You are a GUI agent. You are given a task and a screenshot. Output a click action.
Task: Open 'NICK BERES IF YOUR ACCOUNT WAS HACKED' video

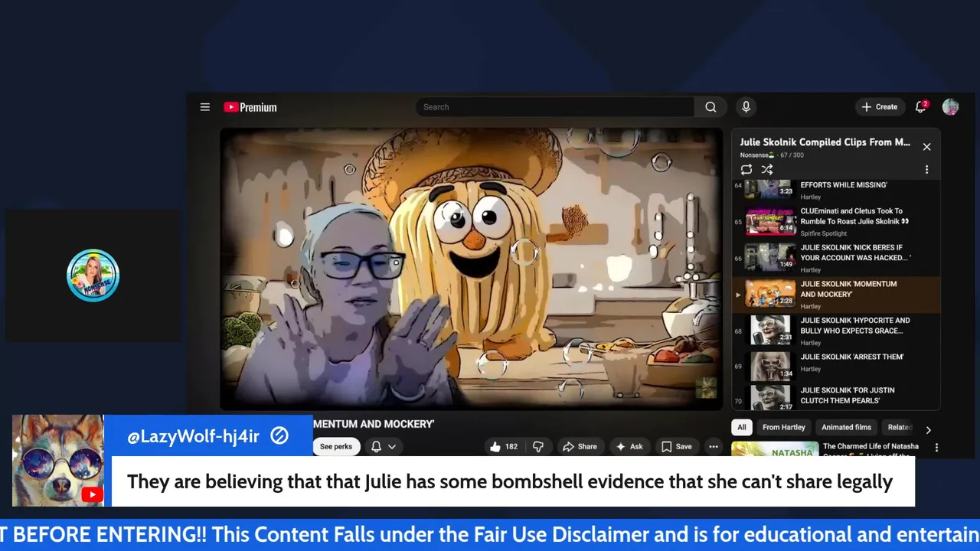click(836, 258)
